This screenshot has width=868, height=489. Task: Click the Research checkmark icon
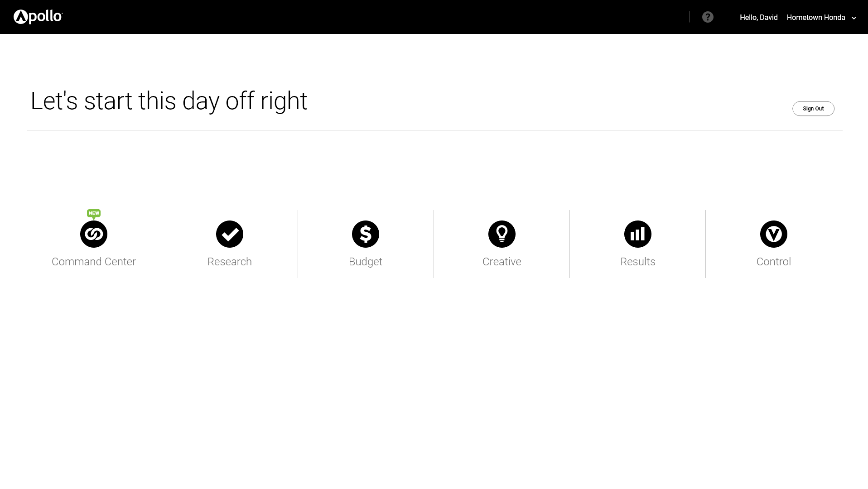pyautogui.click(x=230, y=234)
